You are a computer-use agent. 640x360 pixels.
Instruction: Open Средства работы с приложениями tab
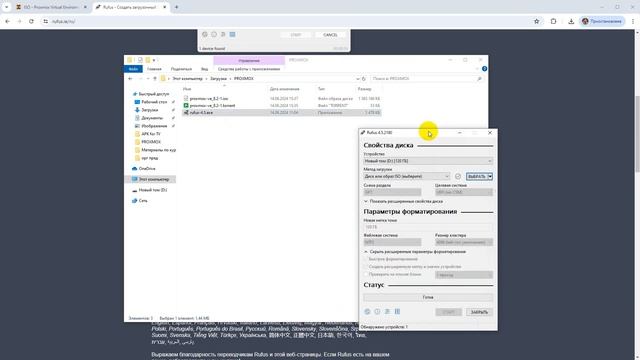(x=249, y=69)
